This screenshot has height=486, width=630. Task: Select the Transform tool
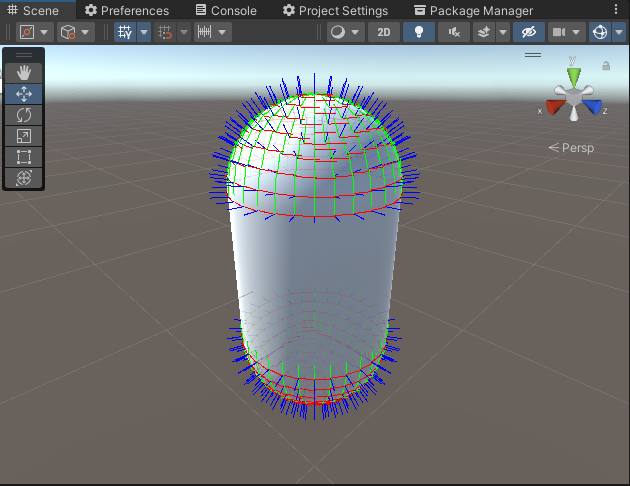point(24,178)
